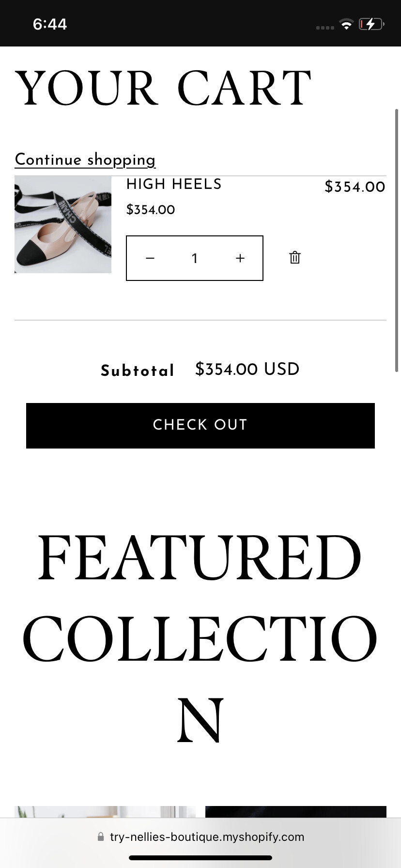Click the $354.00 USD subtotal amount

pos(247,369)
